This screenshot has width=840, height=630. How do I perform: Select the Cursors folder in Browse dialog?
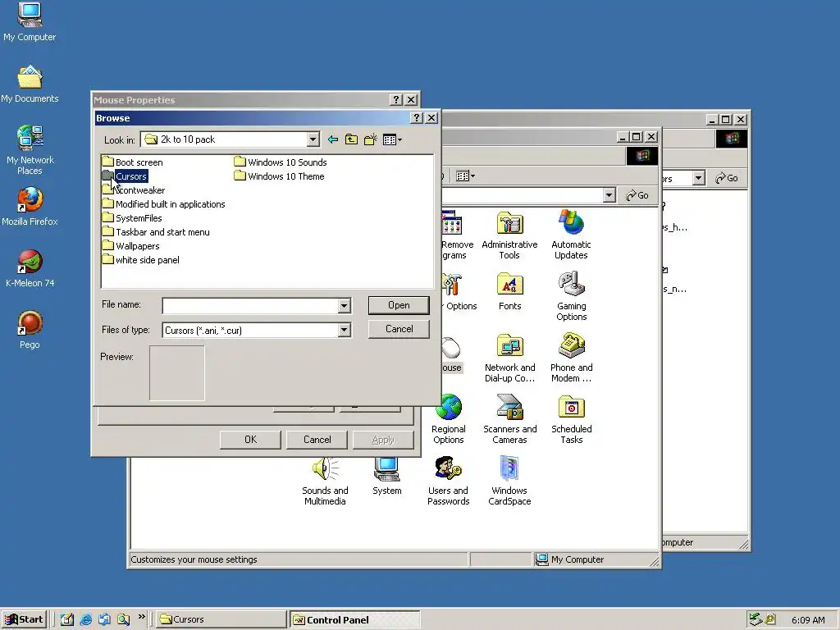pos(125,176)
